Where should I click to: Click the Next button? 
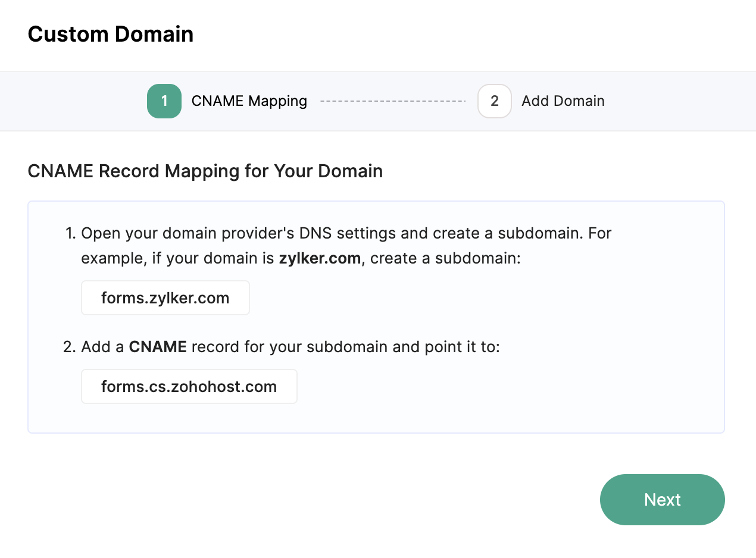click(x=662, y=500)
